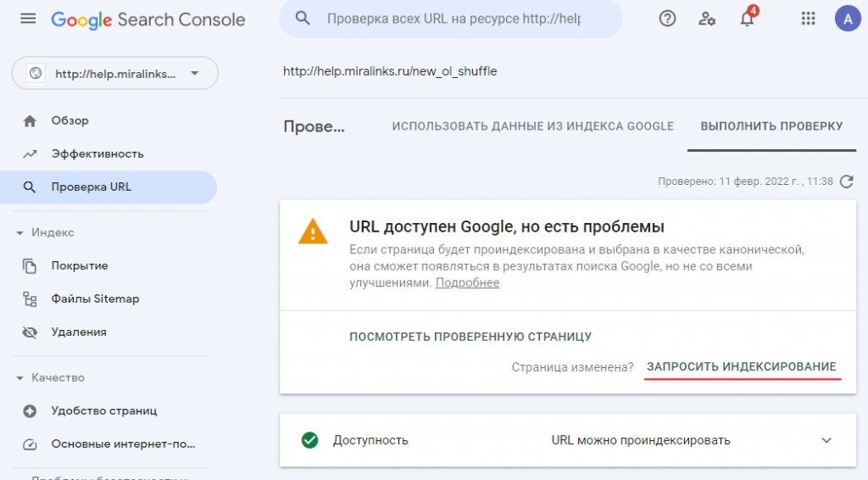
Task: Click the search magnifier icon
Action: tap(303, 19)
